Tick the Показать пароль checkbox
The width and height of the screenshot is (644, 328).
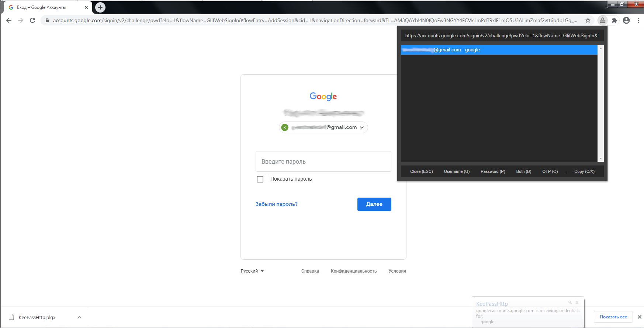point(260,179)
